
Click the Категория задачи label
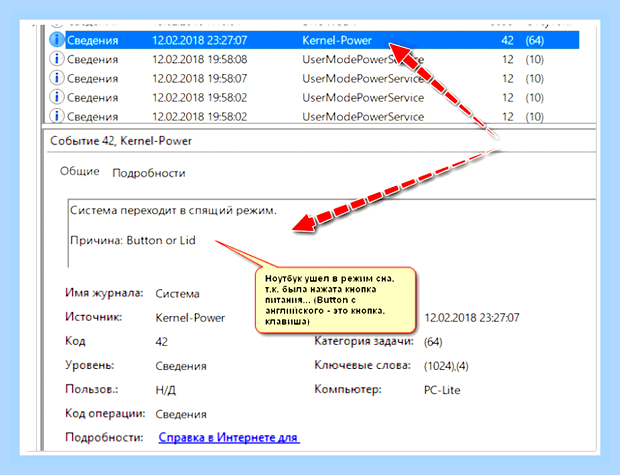[364, 341]
